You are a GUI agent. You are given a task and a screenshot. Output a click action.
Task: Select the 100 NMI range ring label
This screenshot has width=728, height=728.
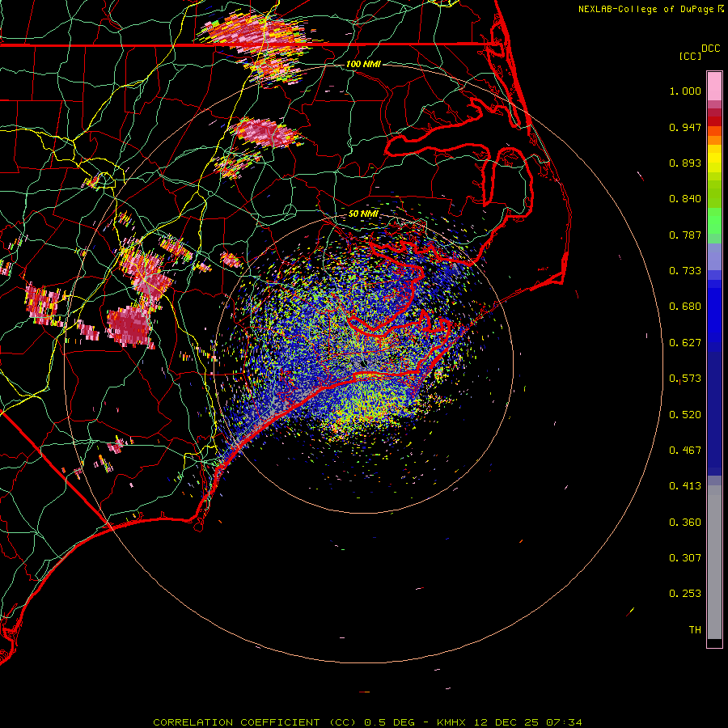pos(363,64)
